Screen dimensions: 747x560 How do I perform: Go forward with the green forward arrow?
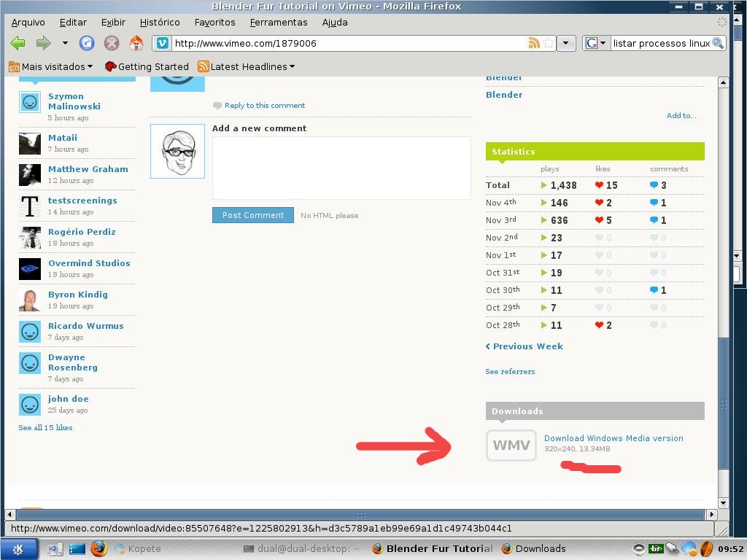click(43, 43)
